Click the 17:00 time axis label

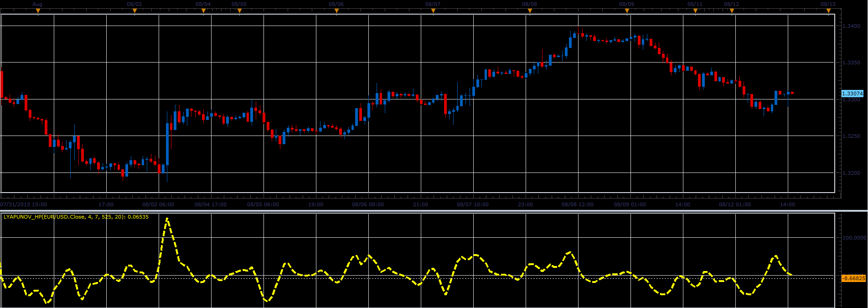click(106, 204)
